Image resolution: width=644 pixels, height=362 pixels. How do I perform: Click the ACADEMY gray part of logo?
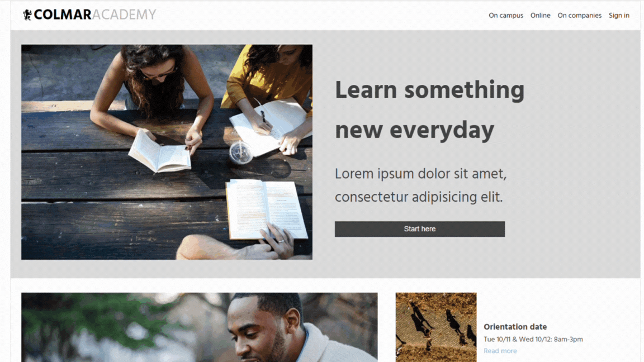[x=124, y=15]
